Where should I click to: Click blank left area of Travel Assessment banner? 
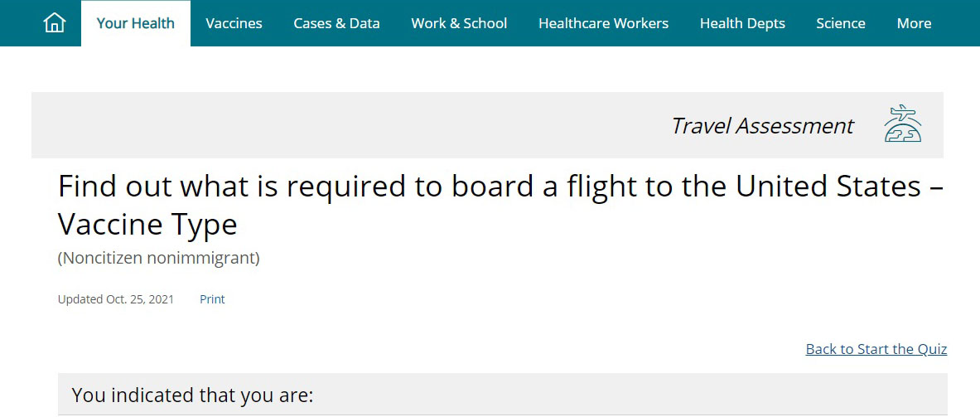point(249,125)
